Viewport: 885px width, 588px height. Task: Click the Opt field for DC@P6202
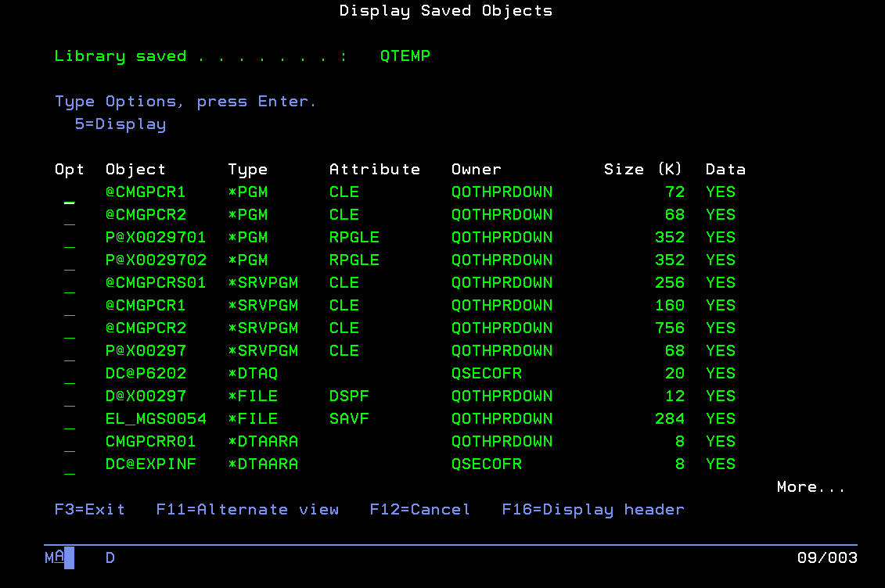tap(70, 374)
